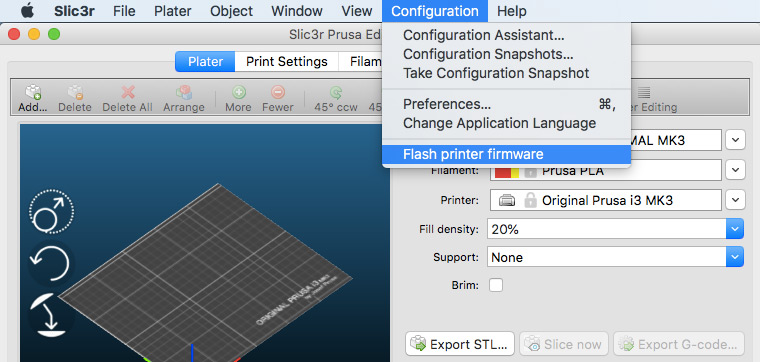The width and height of the screenshot is (760, 362).
Task: Open Preferences… from the menu
Action: [507, 104]
